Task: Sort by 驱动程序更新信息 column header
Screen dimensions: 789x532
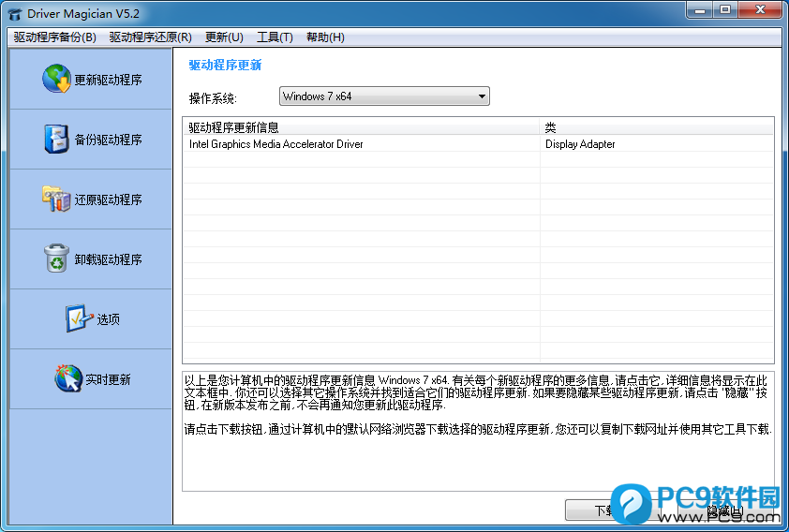Action: [362, 127]
